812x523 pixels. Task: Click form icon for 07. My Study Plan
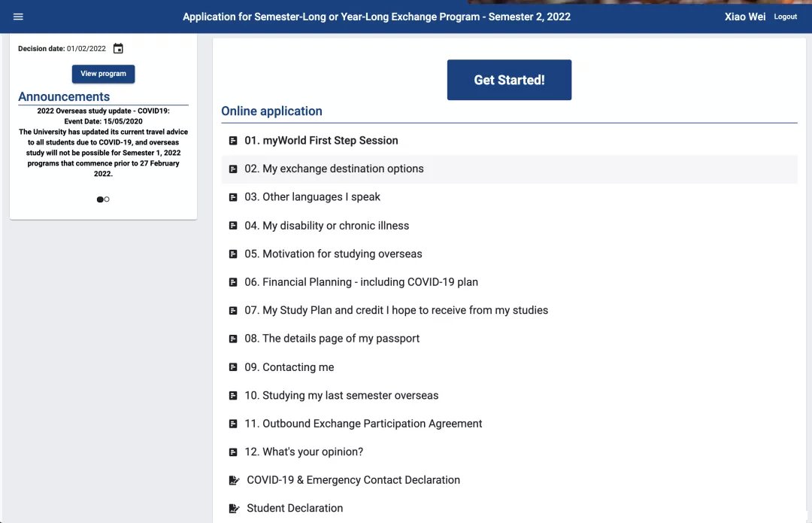(x=233, y=311)
